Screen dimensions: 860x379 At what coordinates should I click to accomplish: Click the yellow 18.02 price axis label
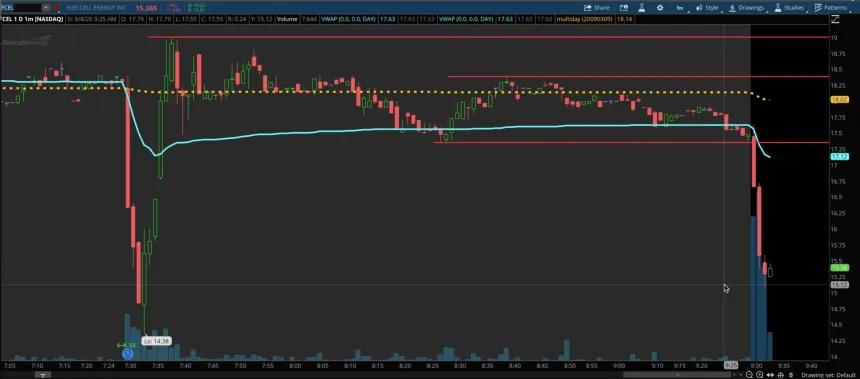pos(840,99)
